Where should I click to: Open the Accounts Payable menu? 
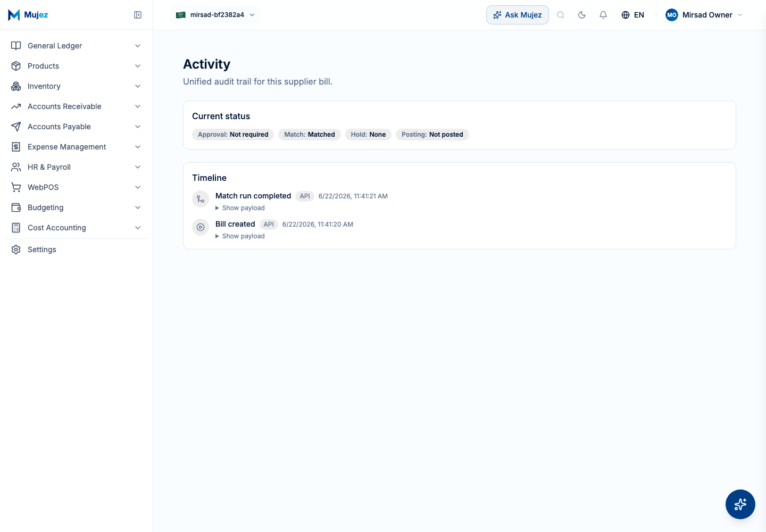point(76,127)
